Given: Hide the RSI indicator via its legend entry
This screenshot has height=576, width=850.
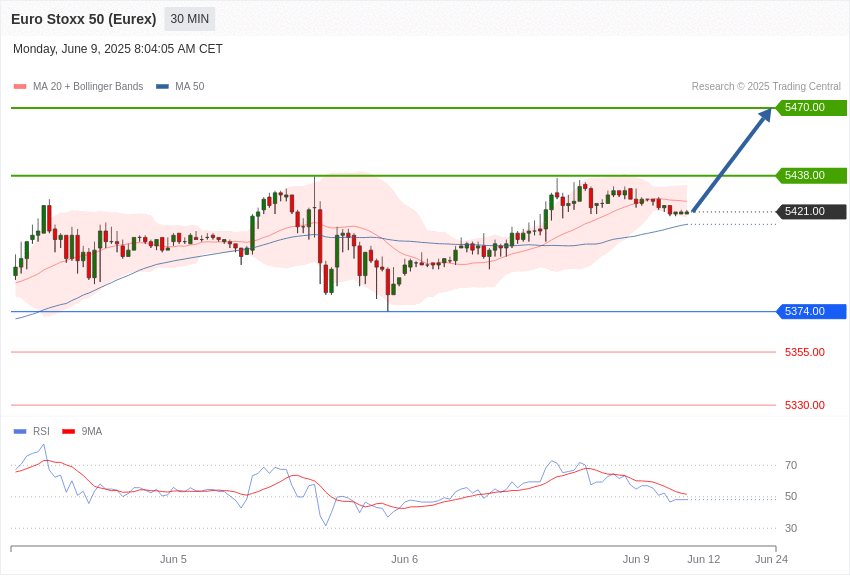Looking at the screenshot, I should [40, 431].
